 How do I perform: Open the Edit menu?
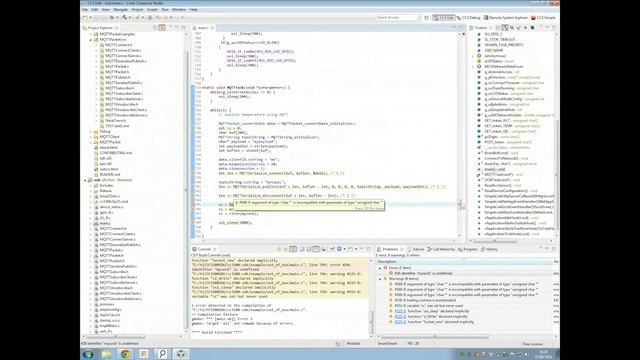pos(95,9)
